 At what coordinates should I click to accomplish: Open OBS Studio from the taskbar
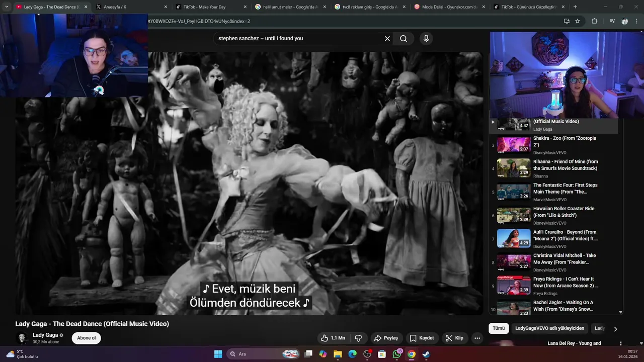367,354
